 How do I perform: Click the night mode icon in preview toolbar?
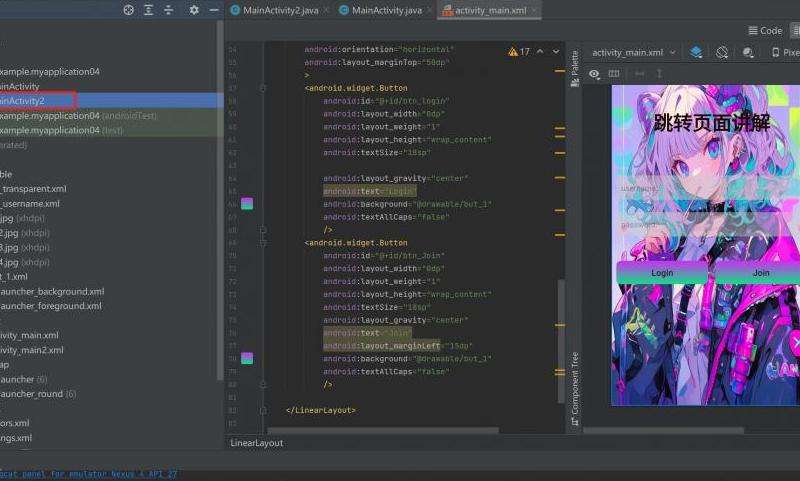click(x=746, y=52)
